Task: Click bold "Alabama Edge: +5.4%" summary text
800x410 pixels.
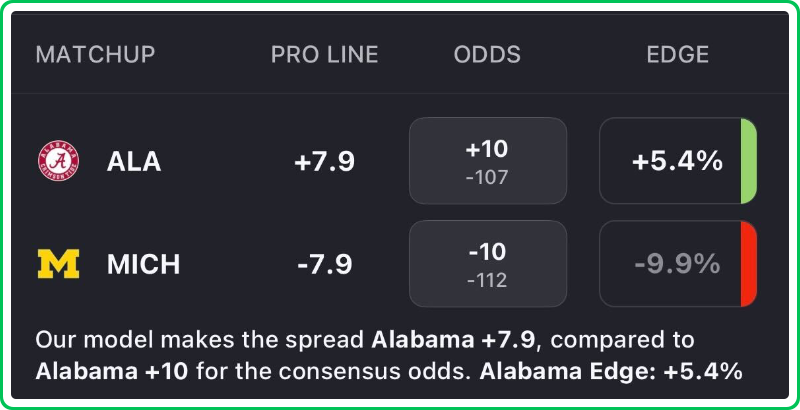Action: (611, 372)
